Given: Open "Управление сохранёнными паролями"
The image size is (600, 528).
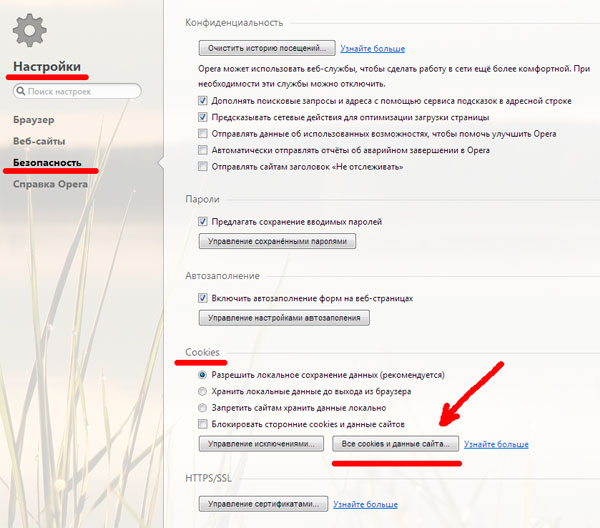Looking at the screenshot, I should [x=277, y=241].
